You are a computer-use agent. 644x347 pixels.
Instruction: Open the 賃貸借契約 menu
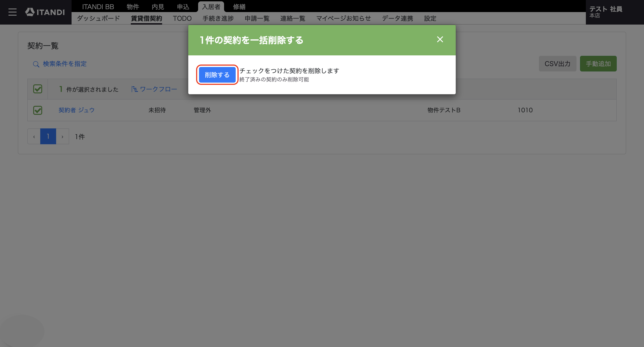146,18
